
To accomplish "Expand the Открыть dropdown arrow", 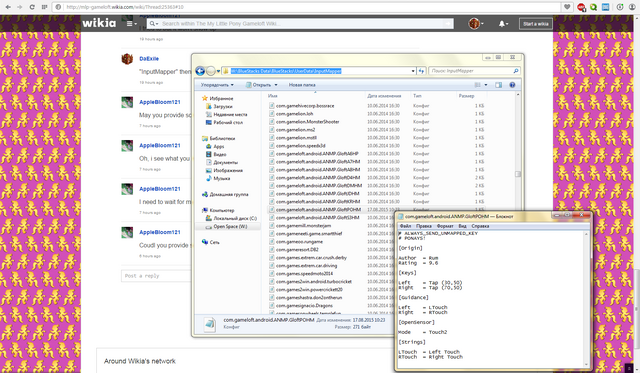I will point(276,85).
